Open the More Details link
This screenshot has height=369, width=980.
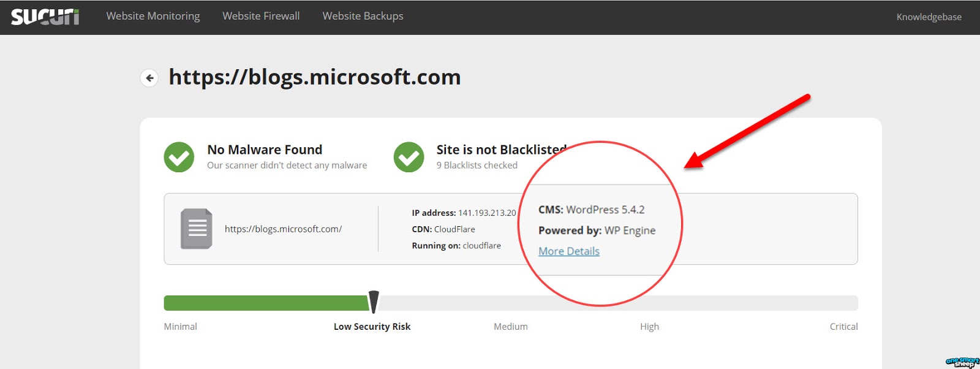pos(569,251)
